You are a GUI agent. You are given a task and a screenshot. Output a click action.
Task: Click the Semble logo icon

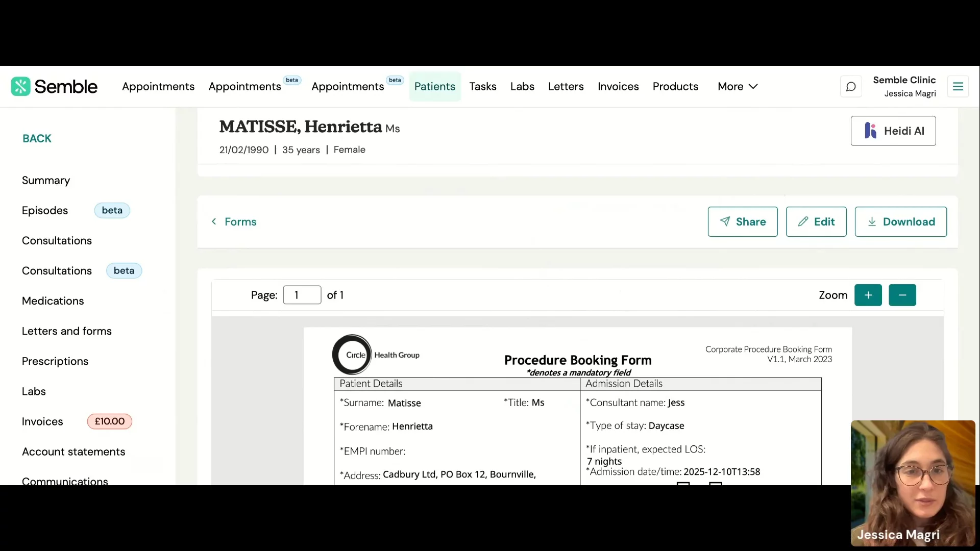[x=20, y=86]
